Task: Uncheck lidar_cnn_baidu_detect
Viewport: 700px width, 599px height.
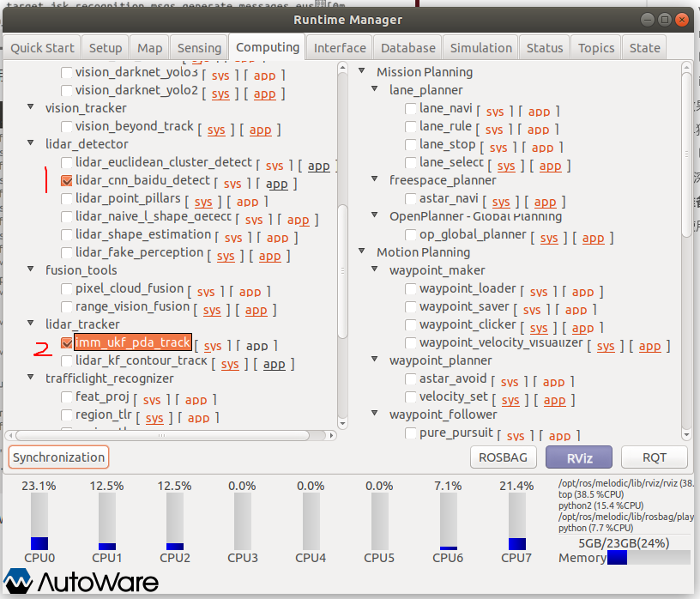Action: click(x=67, y=180)
